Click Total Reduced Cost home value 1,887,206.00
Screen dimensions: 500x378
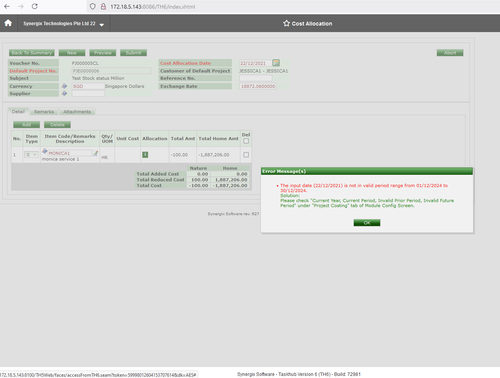(231, 180)
